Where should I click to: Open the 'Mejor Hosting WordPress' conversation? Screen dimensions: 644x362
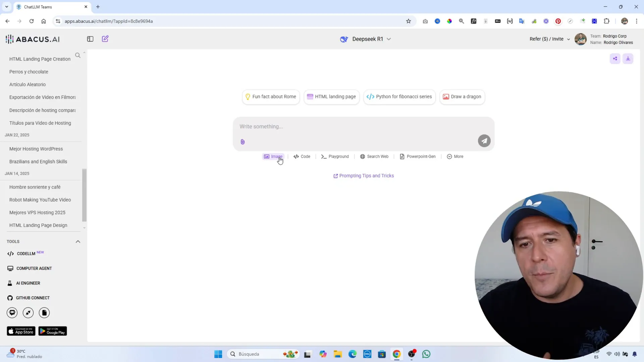pos(36,148)
